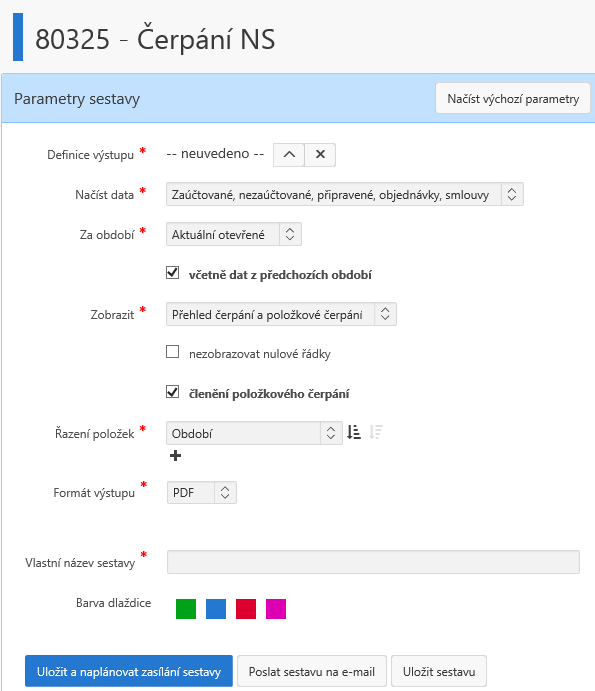Pick the green tile color swatch
The image size is (595, 691).
tap(186, 609)
